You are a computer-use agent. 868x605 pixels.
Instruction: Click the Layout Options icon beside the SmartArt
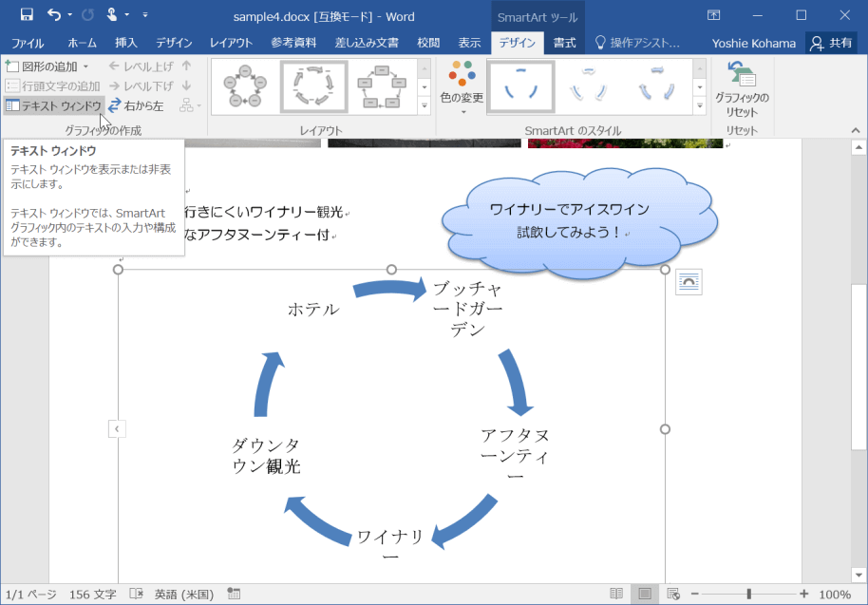(x=688, y=281)
